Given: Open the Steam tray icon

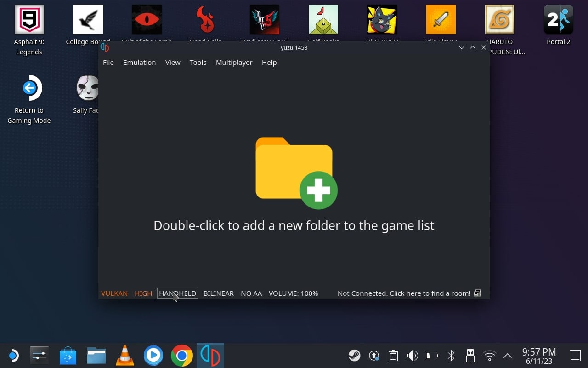Looking at the screenshot, I should [354, 356].
